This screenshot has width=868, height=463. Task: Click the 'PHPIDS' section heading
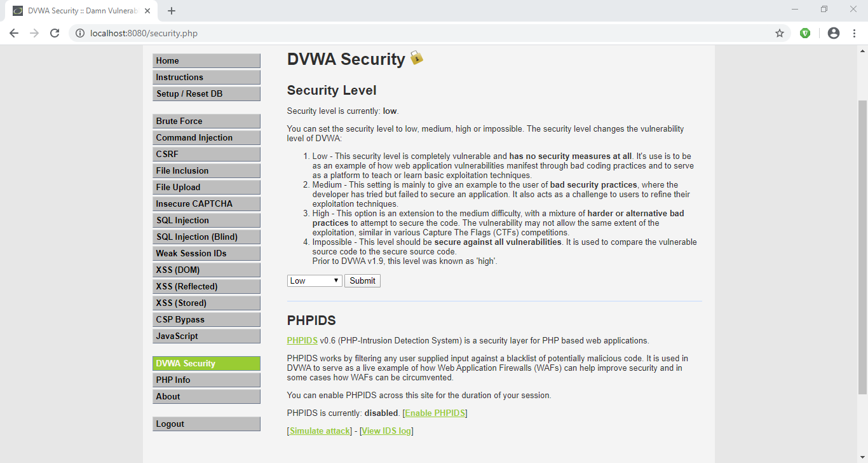coord(311,321)
